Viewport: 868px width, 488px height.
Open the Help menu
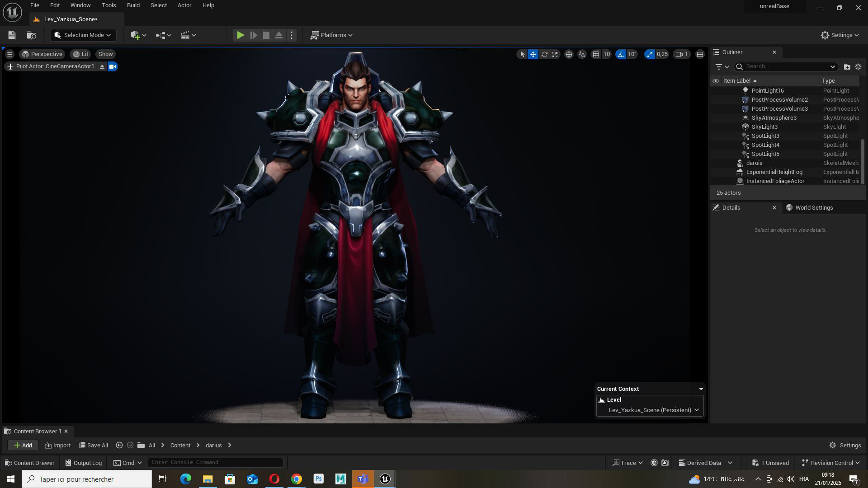[x=208, y=5]
